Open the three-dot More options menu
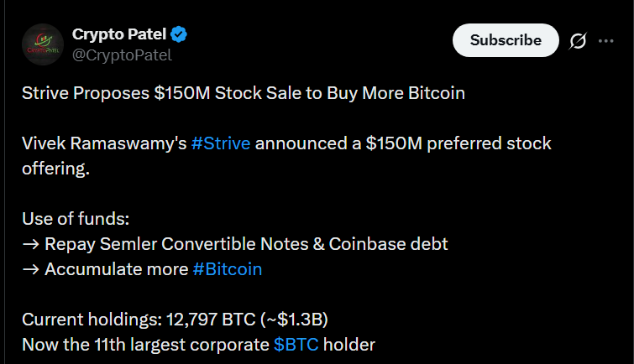 tap(605, 40)
